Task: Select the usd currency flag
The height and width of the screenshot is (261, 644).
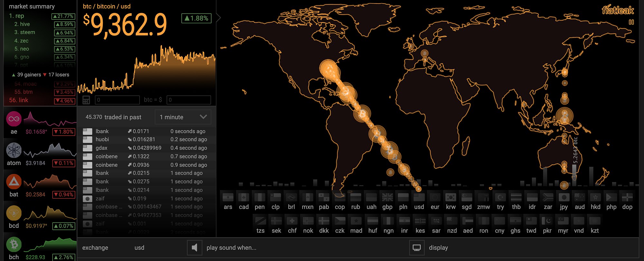Action: tap(419, 197)
